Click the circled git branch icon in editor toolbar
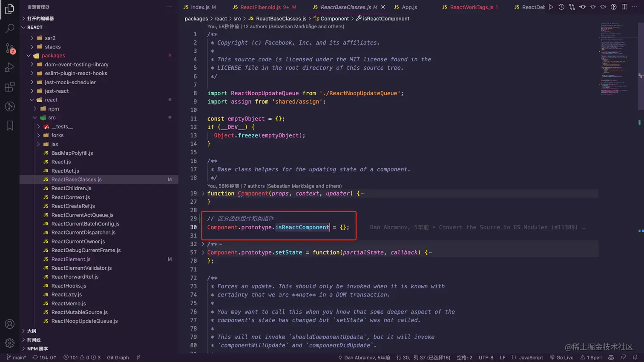 [614, 7]
